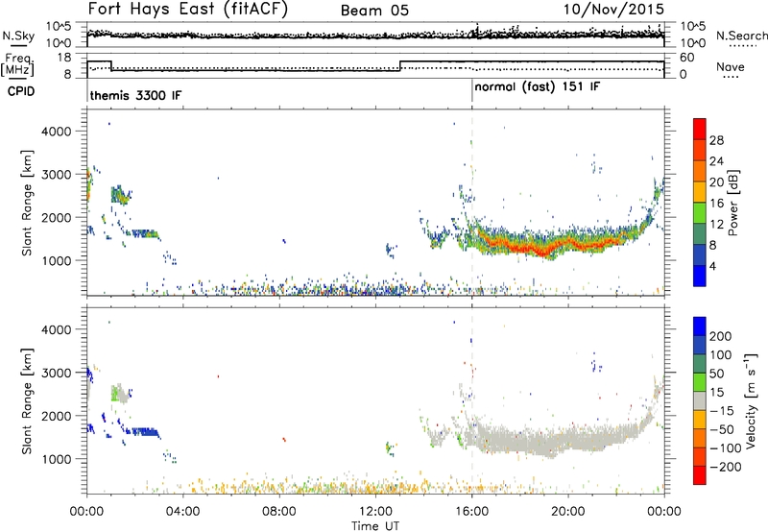The width and height of the screenshot is (768, 532).
Task: Click the 'Nave' legend label
Action: coord(731,66)
